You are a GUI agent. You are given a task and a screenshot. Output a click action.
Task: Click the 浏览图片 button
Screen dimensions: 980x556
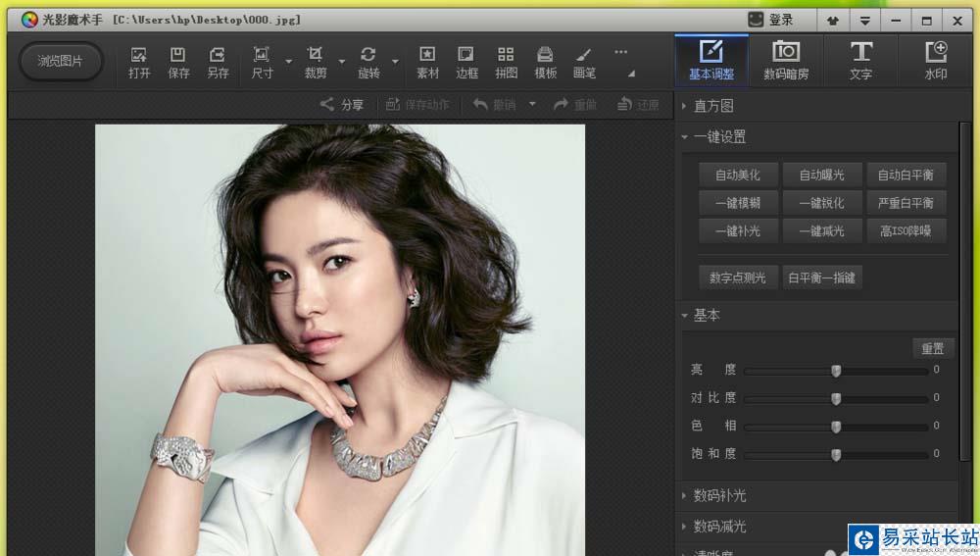pyautogui.click(x=60, y=62)
